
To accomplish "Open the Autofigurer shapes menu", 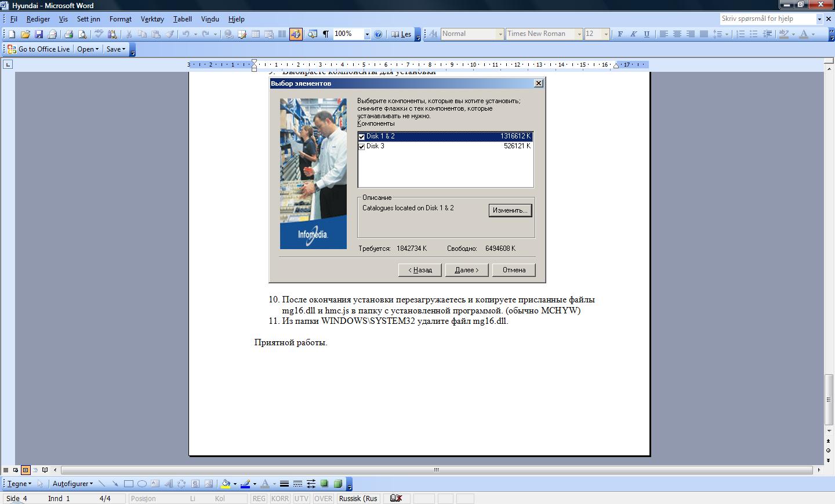I will (x=72, y=484).
